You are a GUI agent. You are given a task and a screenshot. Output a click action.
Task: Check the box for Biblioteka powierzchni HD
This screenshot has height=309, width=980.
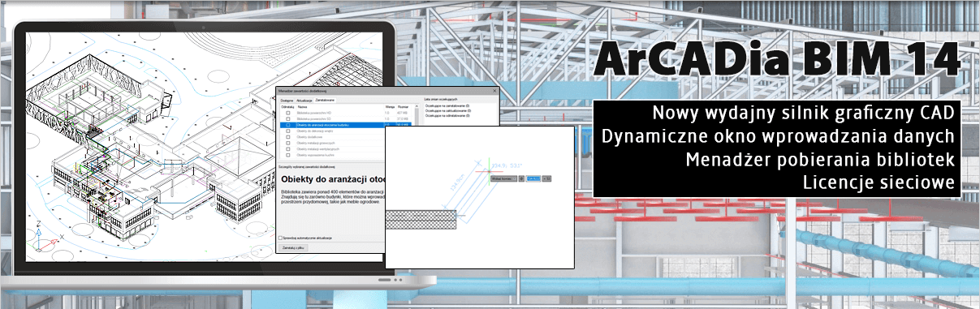click(x=288, y=113)
